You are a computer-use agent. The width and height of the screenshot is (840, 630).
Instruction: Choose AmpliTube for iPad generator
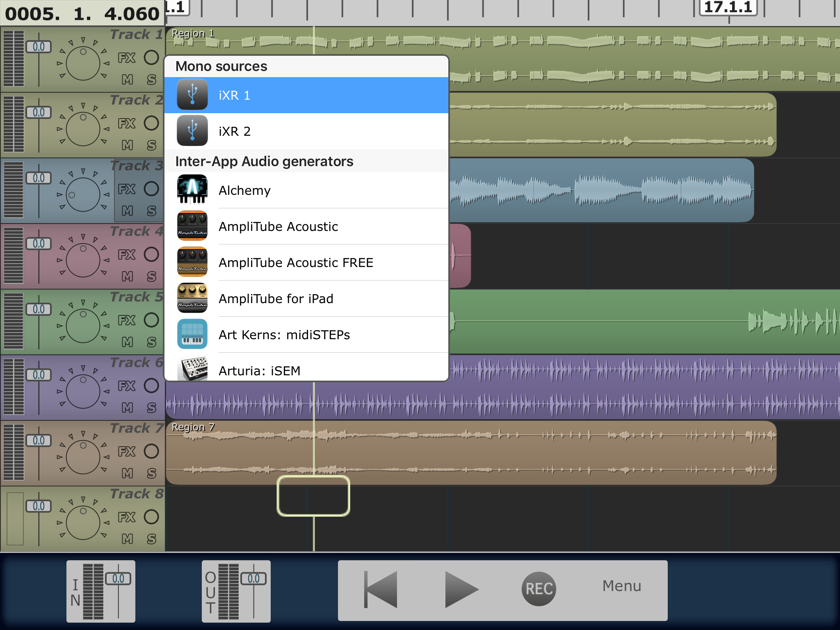click(x=306, y=299)
